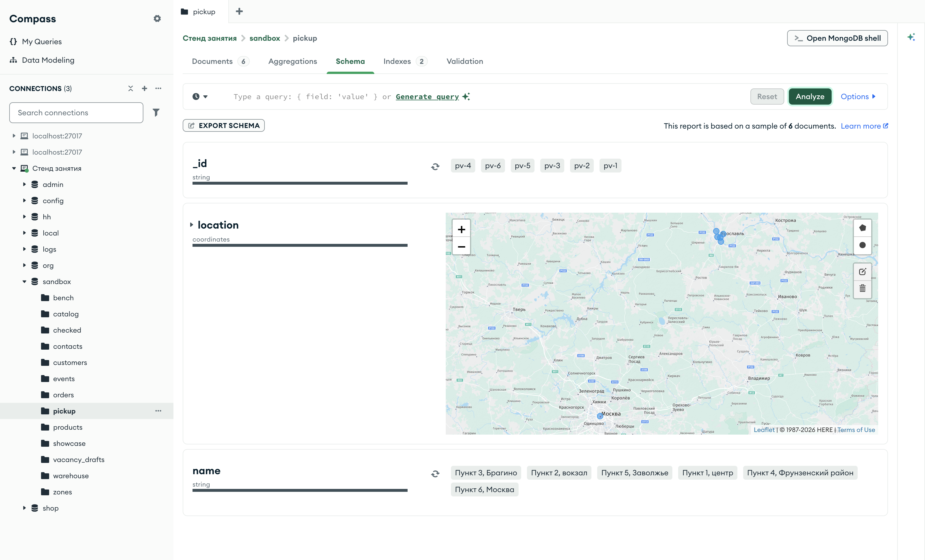Open the Validation tab
Viewport: 925px width, 560px height.
click(x=464, y=61)
